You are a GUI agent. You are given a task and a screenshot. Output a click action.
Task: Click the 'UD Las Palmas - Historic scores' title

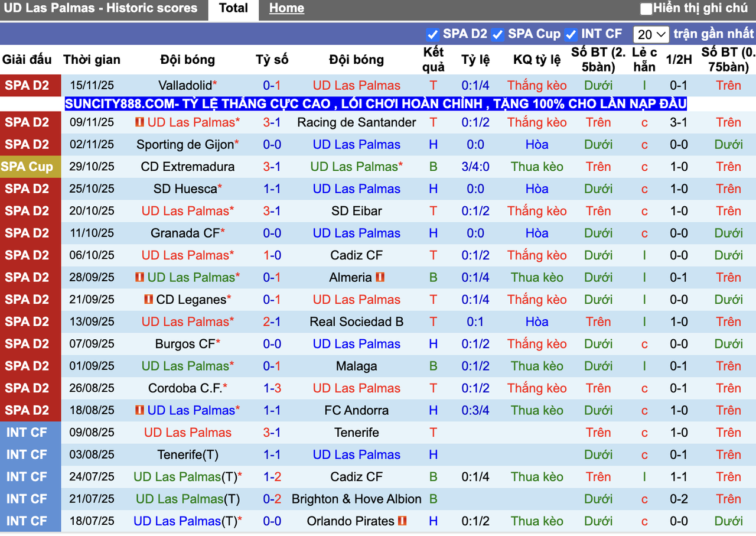coord(100,8)
